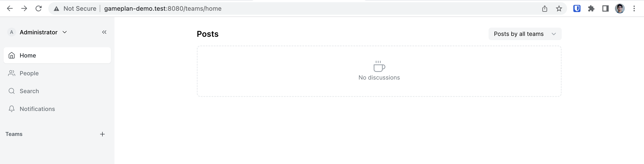Toggle the browser side panel icon
Screen dimensions: 644x164
pyautogui.click(x=606, y=8)
